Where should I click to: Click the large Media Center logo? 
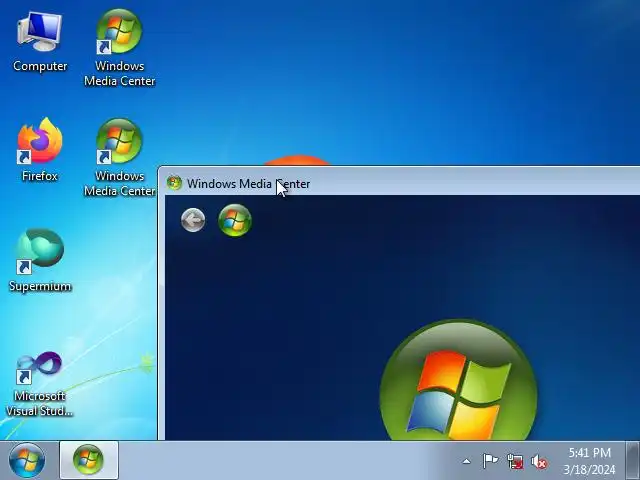pyautogui.click(x=458, y=380)
